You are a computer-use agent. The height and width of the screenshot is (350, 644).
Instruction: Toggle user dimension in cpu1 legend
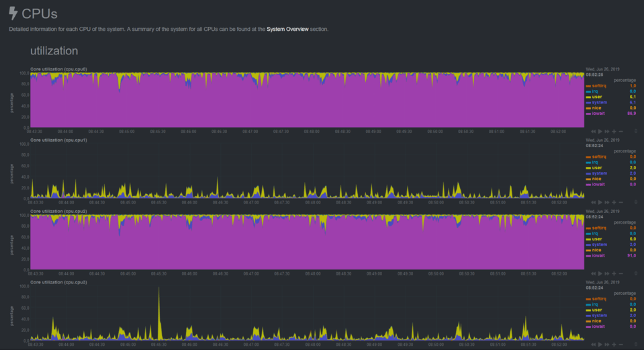point(594,168)
